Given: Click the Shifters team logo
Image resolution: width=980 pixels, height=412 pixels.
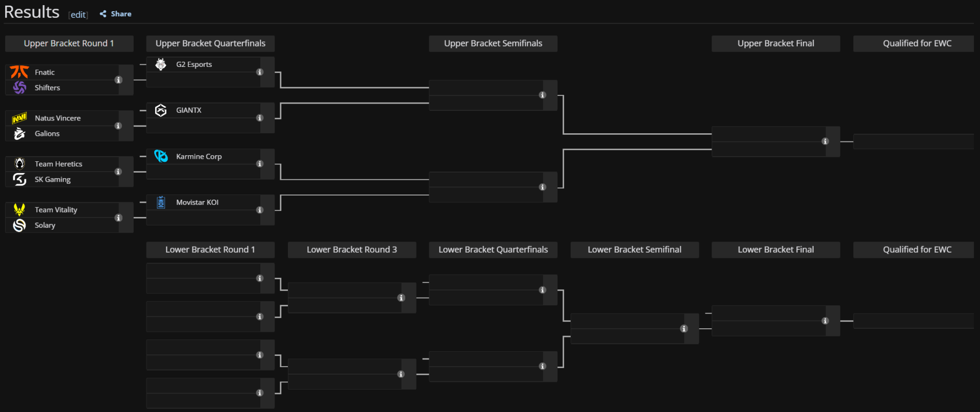Looking at the screenshot, I should pyautogui.click(x=19, y=87).
